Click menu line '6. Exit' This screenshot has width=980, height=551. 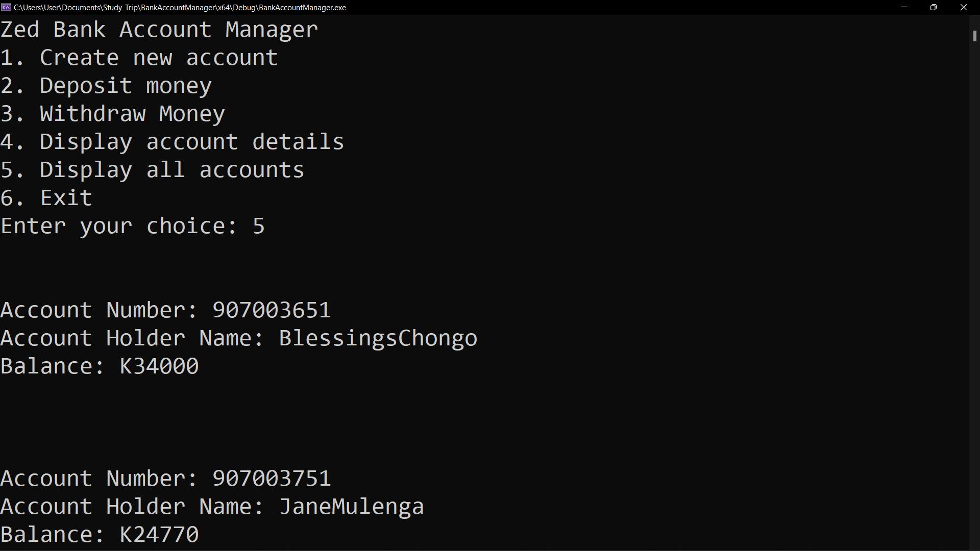click(46, 198)
